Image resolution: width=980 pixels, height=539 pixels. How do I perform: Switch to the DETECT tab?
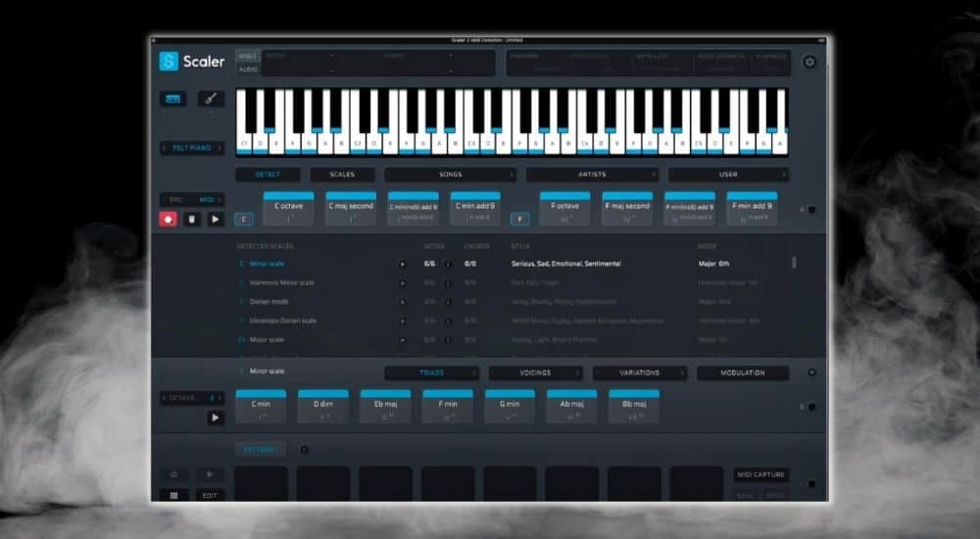coord(268,174)
